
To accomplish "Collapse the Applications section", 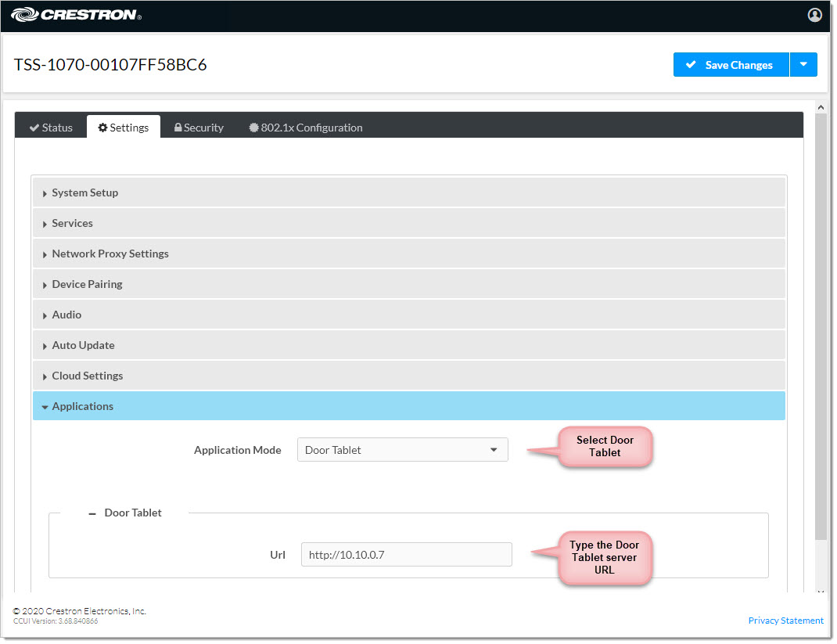I will 82,406.
